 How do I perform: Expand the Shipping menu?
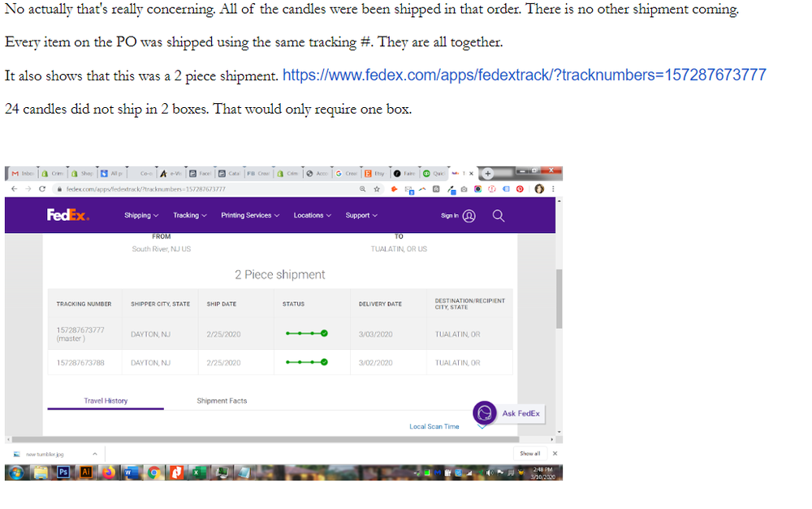coord(141,216)
